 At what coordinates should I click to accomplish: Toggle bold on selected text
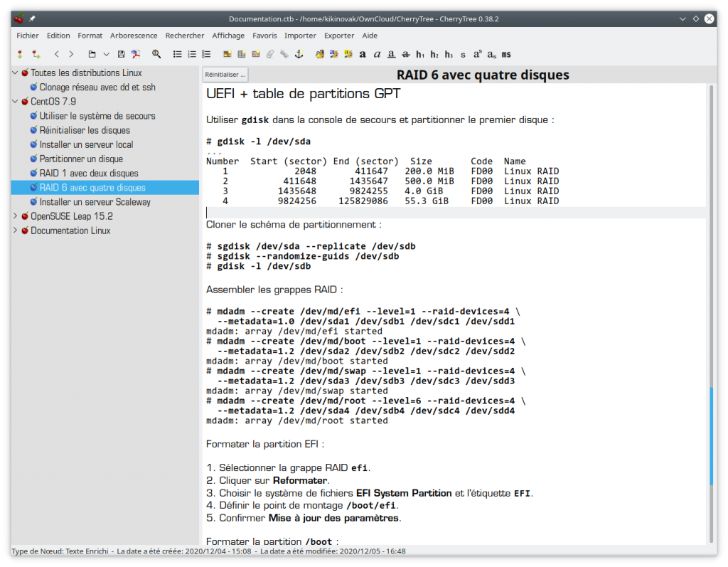click(362, 54)
